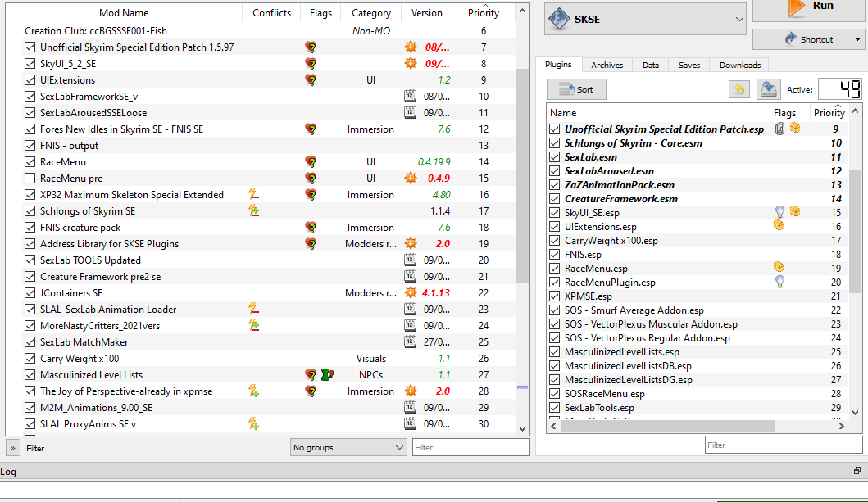Screen dimensions: 868x502
Task: Click the mod list scroll down arrow
Action: (522, 428)
